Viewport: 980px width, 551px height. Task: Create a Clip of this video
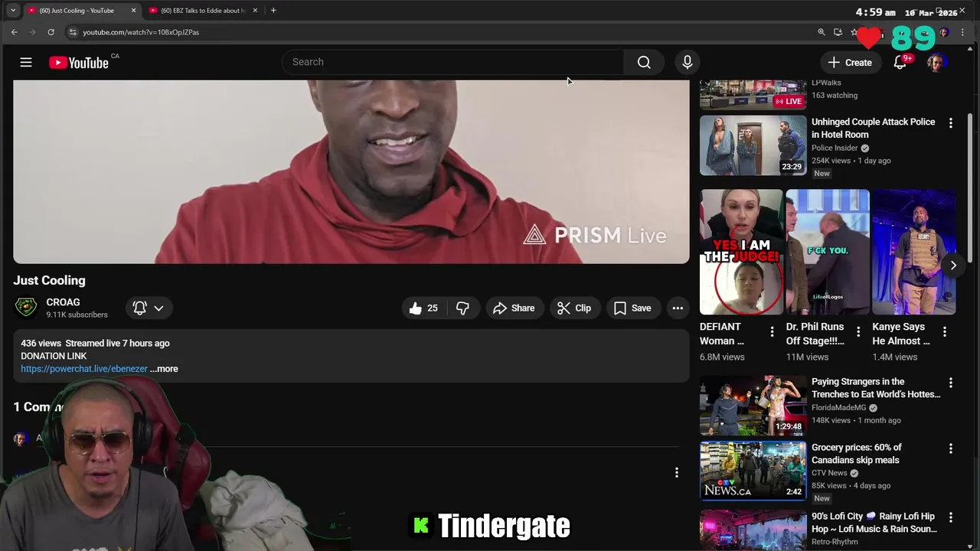point(574,308)
